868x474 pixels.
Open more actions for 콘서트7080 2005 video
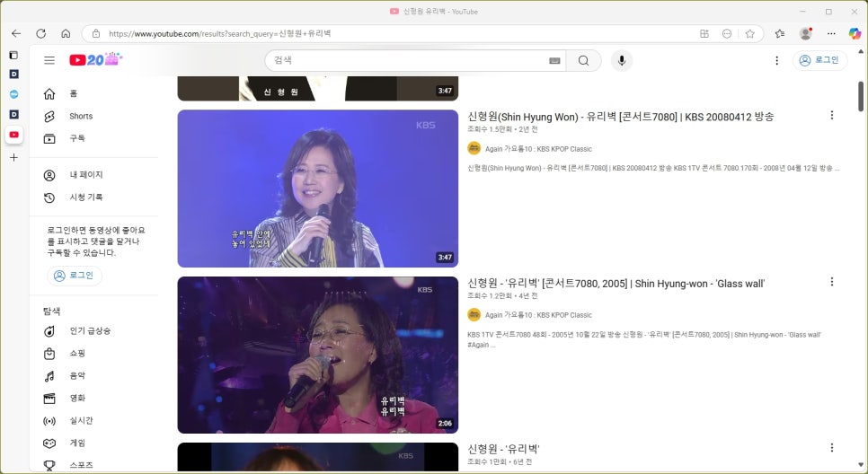point(831,282)
